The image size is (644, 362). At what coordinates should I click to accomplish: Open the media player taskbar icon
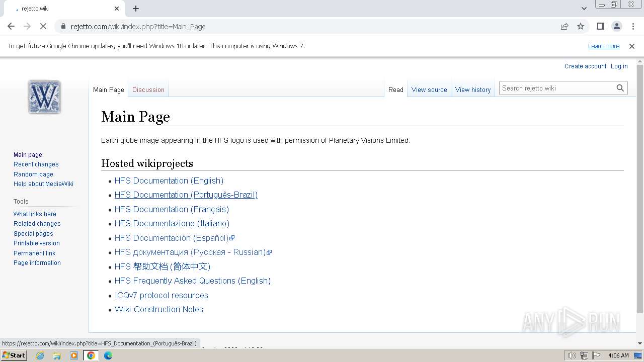pyautogui.click(x=74, y=355)
